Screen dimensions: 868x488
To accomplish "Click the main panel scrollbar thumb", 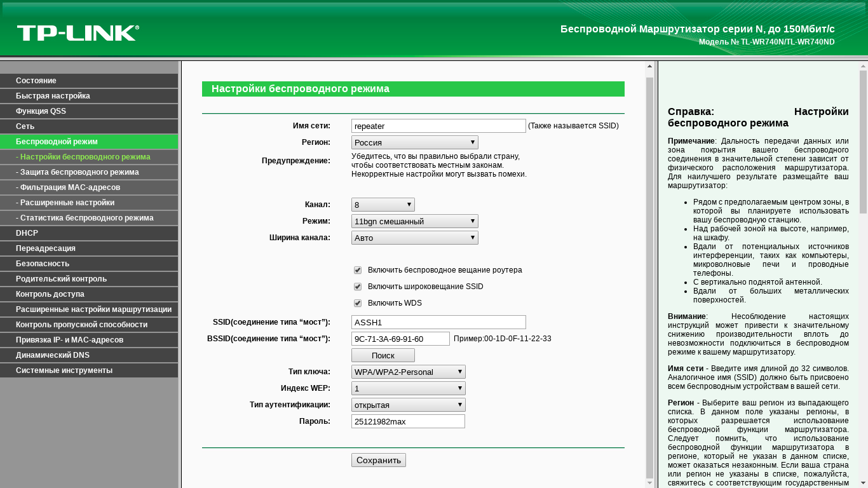I will click(649, 277).
